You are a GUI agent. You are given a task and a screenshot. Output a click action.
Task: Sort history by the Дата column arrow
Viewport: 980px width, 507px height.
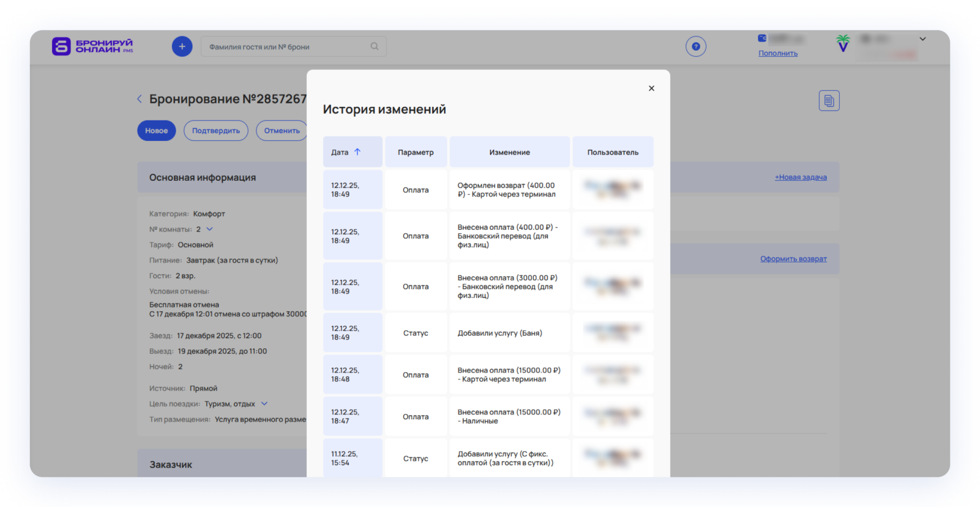pyautogui.click(x=357, y=152)
